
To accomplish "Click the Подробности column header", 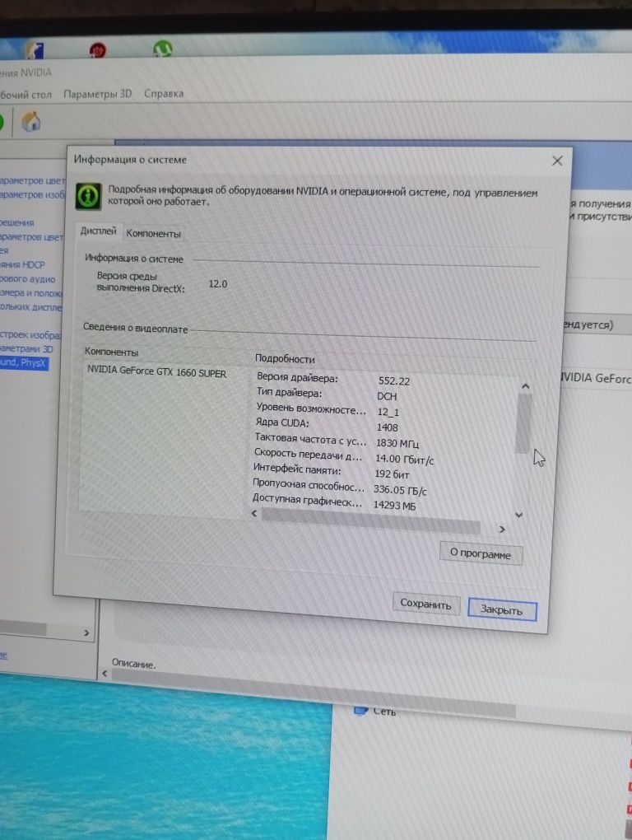I will coord(285,359).
